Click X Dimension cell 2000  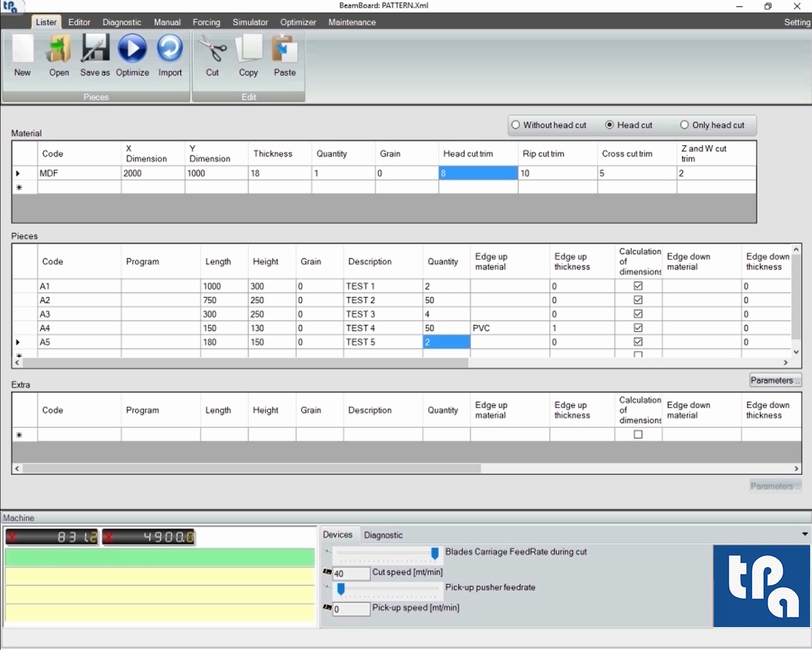tap(153, 173)
